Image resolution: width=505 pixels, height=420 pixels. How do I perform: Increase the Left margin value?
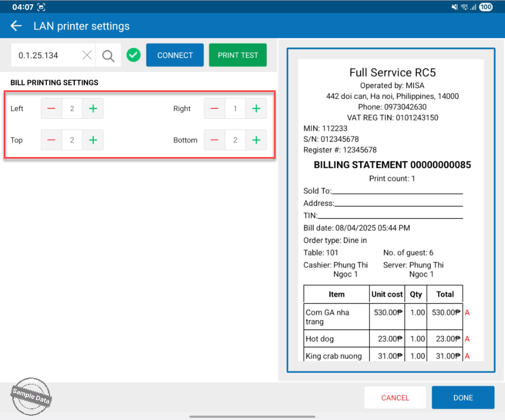click(x=93, y=109)
